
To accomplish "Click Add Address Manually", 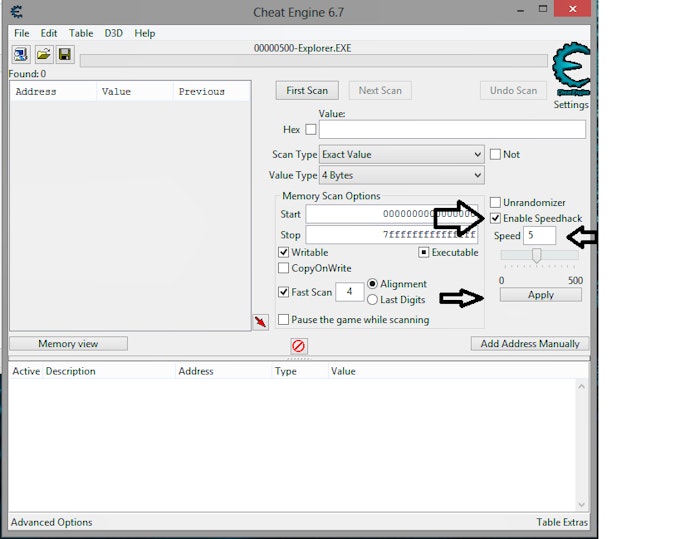I will pos(530,344).
